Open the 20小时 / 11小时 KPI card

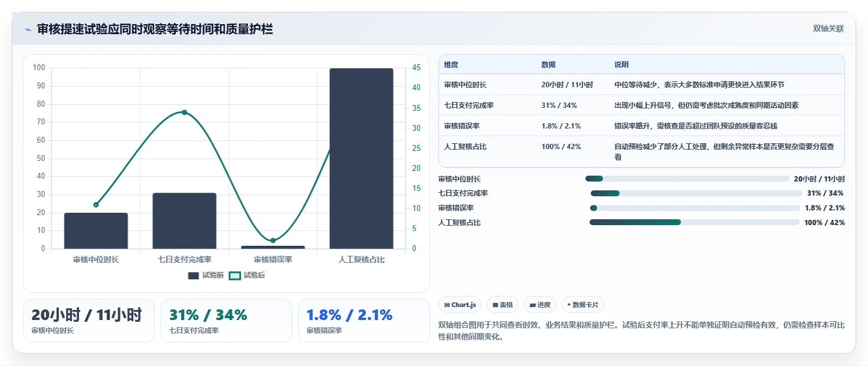[89, 321]
